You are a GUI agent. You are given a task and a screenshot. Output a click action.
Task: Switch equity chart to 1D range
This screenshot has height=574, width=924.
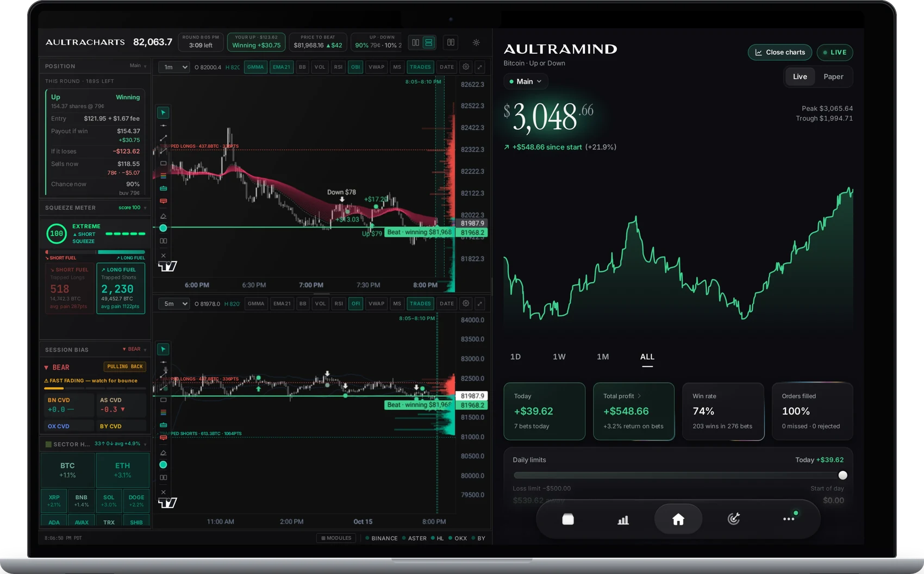516,357
